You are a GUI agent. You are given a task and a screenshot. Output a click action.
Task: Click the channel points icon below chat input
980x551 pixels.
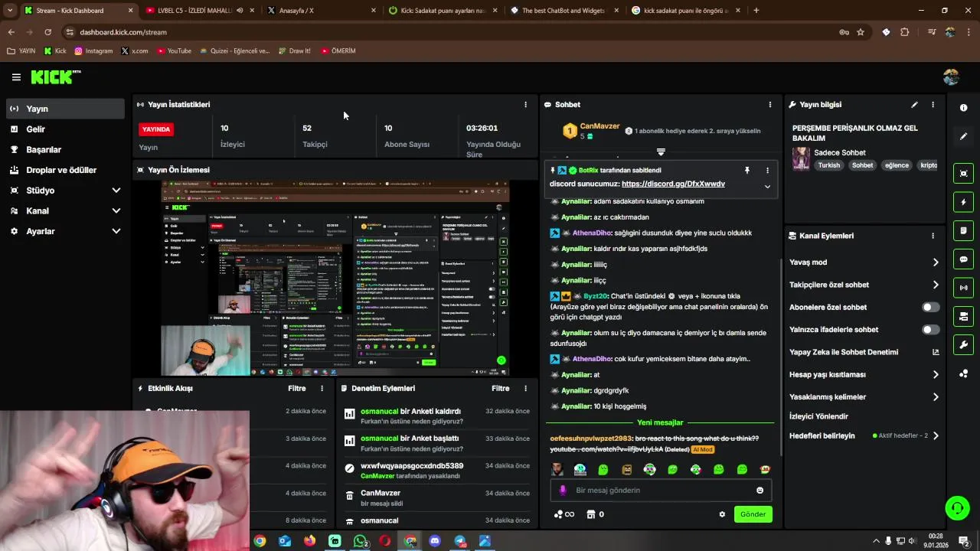tap(563, 514)
